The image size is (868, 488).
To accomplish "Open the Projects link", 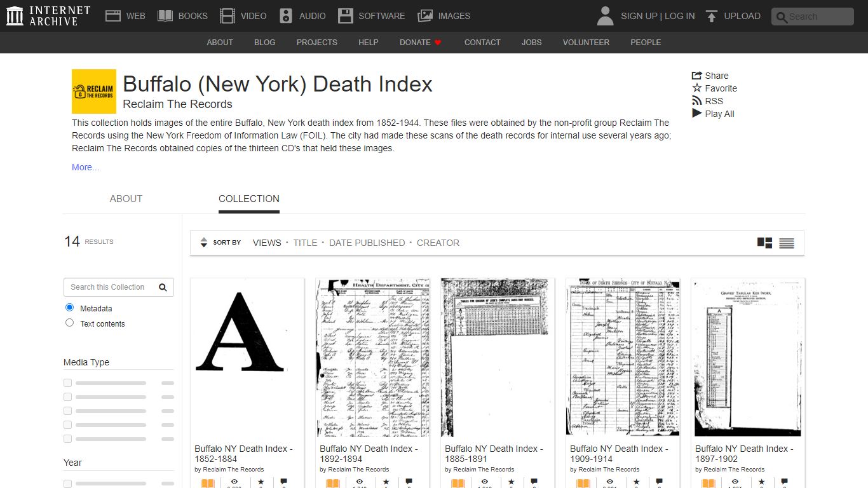I will point(316,43).
